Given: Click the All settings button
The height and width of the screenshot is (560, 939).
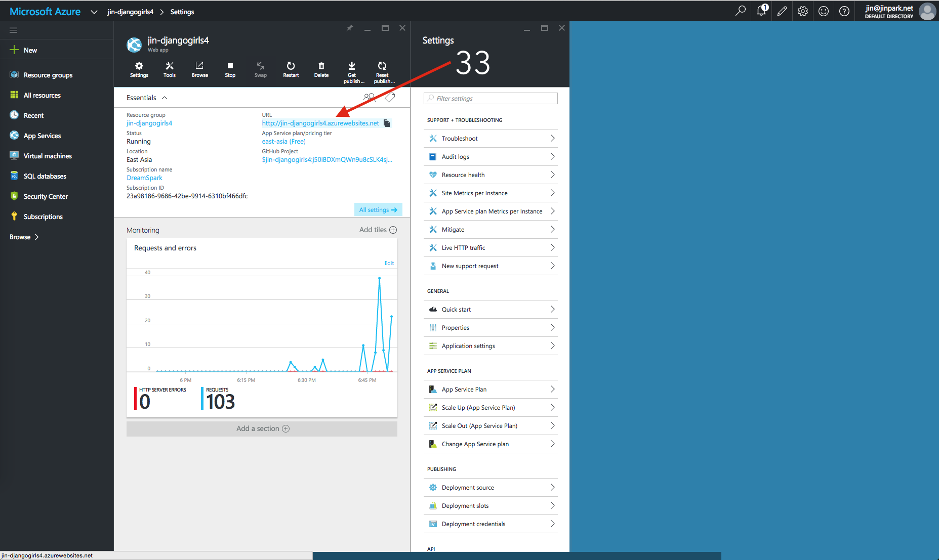Looking at the screenshot, I should click(x=378, y=209).
